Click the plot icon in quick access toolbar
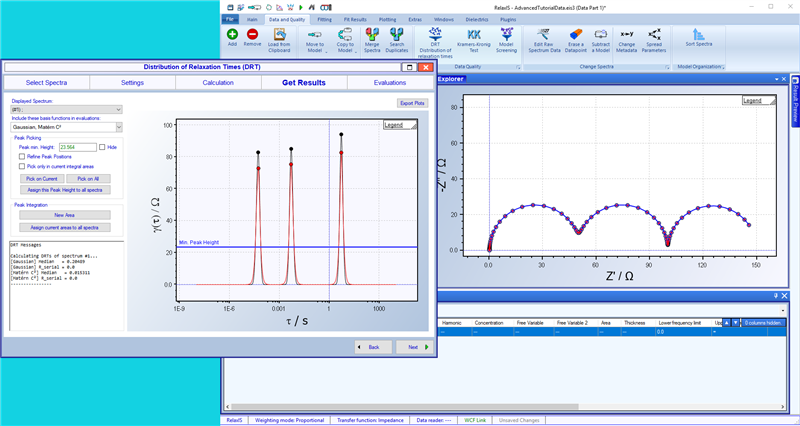The height and width of the screenshot is (426, 800). (280, 8)
